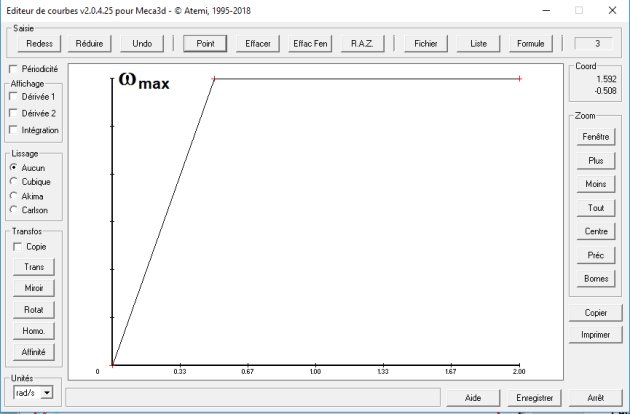Image resolution: width=630 pixels, height=414 pixels.
Task: Click the Centre zoom button
Action: (596, 232)
